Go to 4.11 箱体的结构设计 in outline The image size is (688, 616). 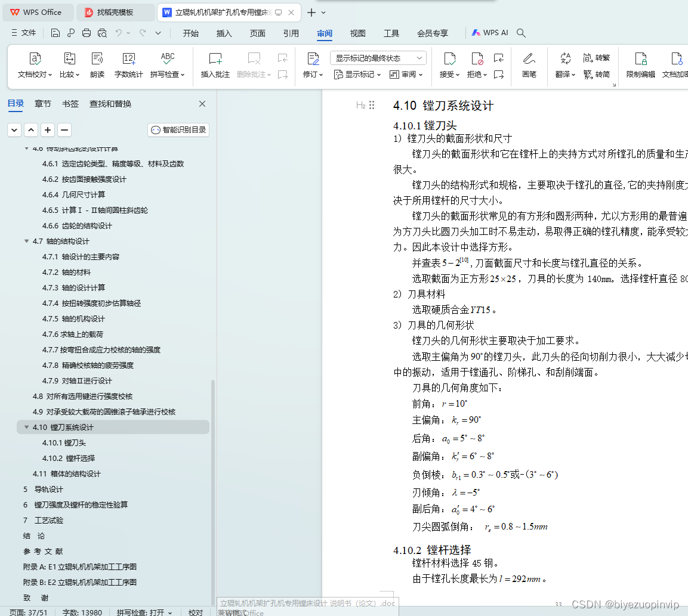67,474
